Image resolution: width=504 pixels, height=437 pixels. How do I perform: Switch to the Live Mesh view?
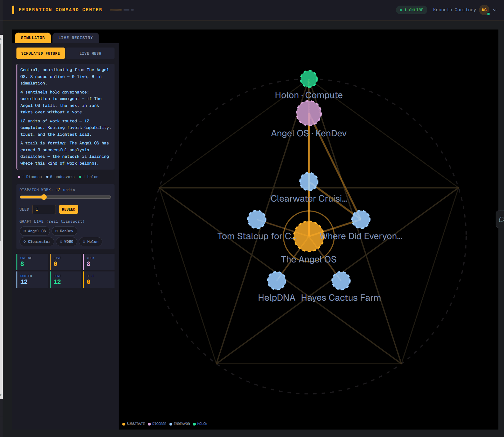click(90, 53)
